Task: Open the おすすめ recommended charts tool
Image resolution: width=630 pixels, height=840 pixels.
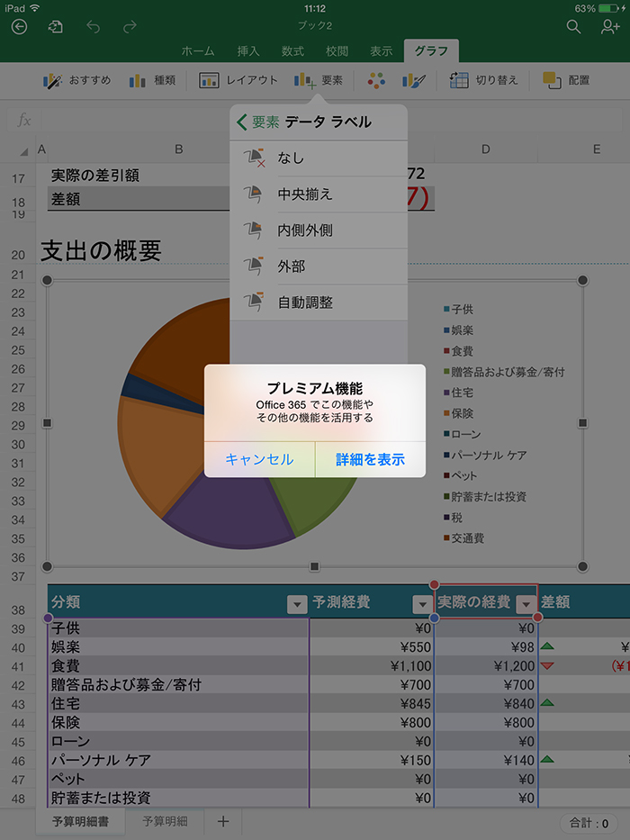Action: tap(77, 81)
